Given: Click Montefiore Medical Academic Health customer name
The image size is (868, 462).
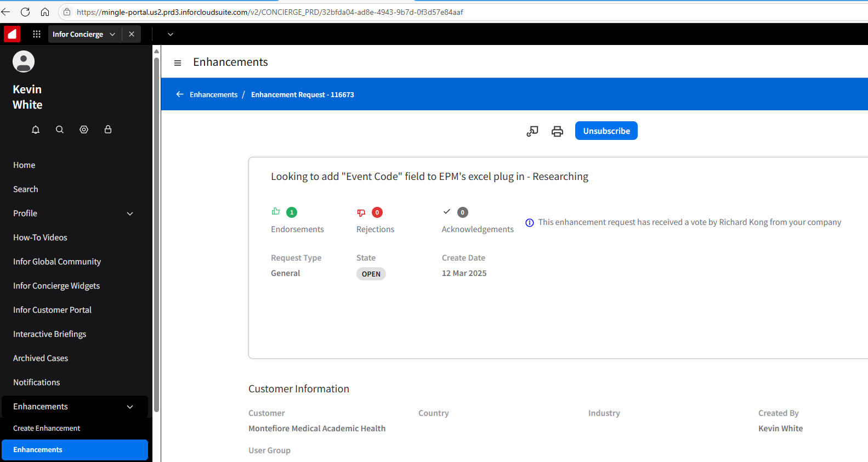Looking at the screenshot, I should pos(317,429).
